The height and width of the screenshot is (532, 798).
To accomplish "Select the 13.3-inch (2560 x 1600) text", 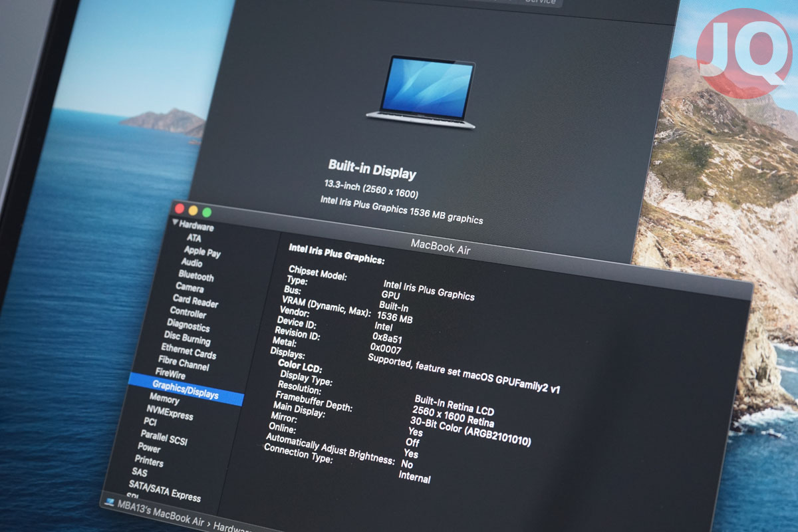I will [372, 188].
